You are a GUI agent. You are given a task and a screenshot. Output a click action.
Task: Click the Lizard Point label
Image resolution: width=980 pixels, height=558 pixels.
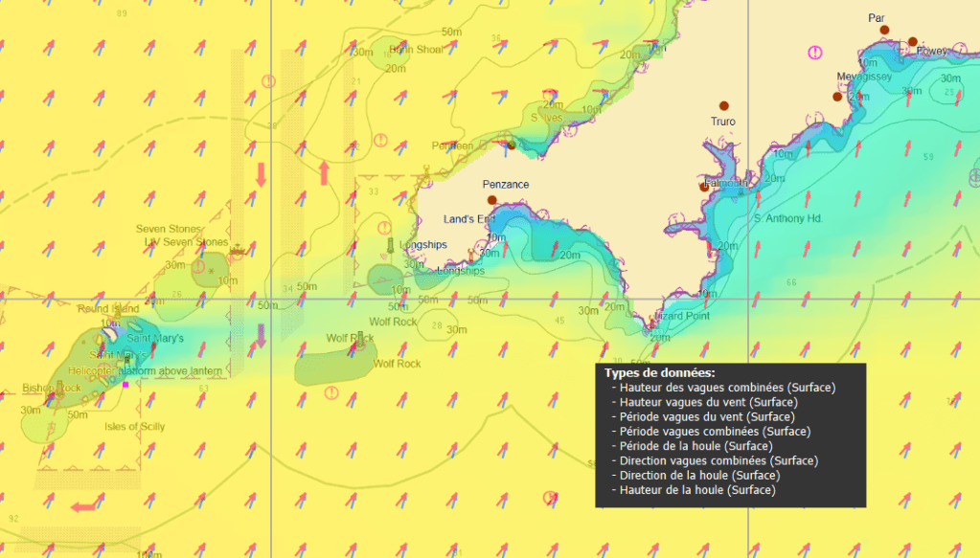[x=680, y=316]
